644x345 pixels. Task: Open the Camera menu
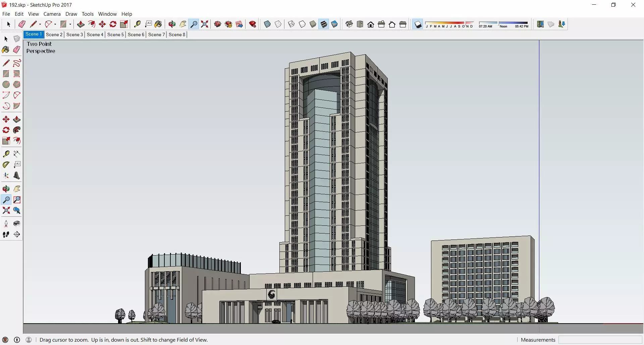click(52, 14)
